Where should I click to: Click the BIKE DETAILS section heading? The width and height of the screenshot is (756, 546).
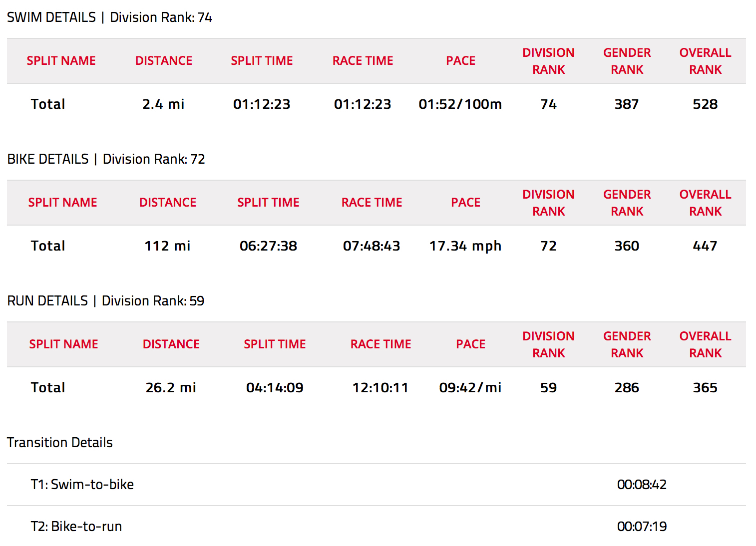click(106, 159)
